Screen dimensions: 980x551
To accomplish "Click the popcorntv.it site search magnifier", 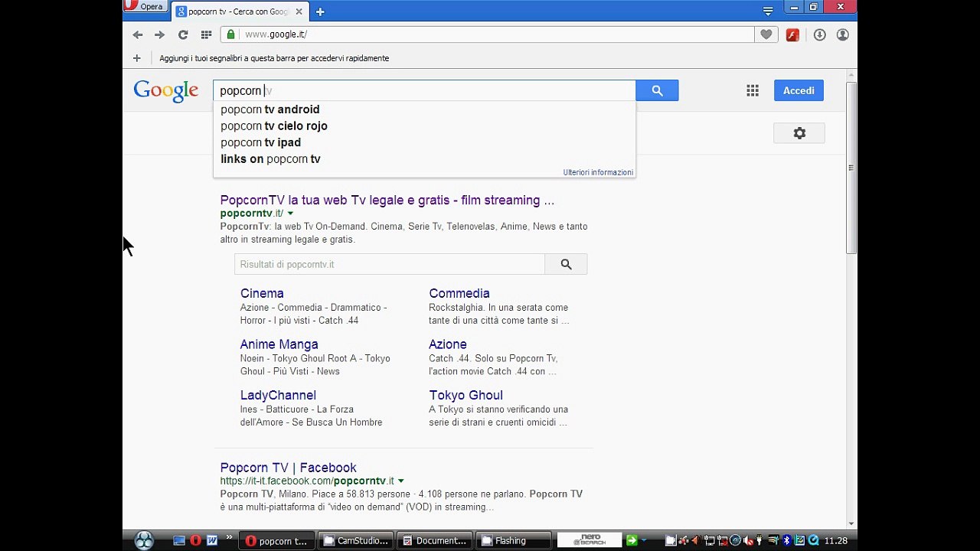I will click(566, 264).
